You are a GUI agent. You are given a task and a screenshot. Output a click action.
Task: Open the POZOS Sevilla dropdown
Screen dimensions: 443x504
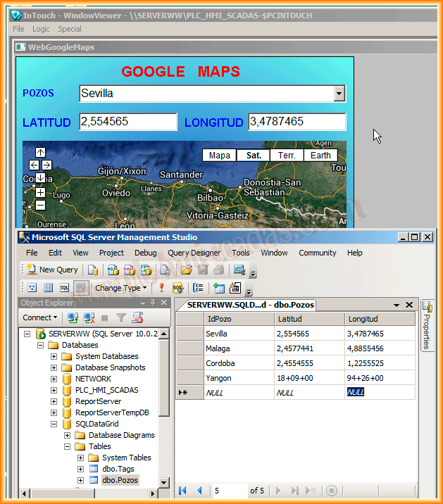click(x=339, y=94)
